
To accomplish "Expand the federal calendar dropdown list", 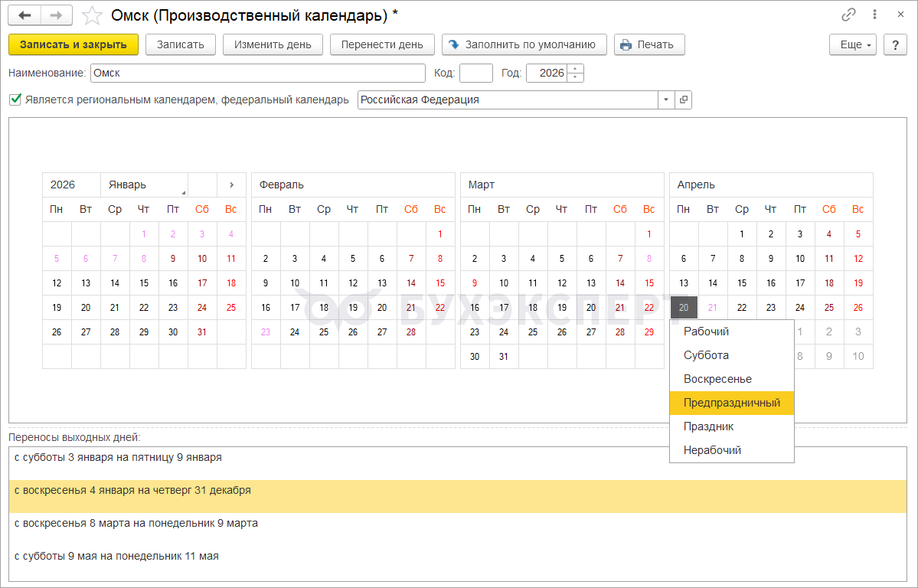I will pyautogui.click(x=665, y=100).
